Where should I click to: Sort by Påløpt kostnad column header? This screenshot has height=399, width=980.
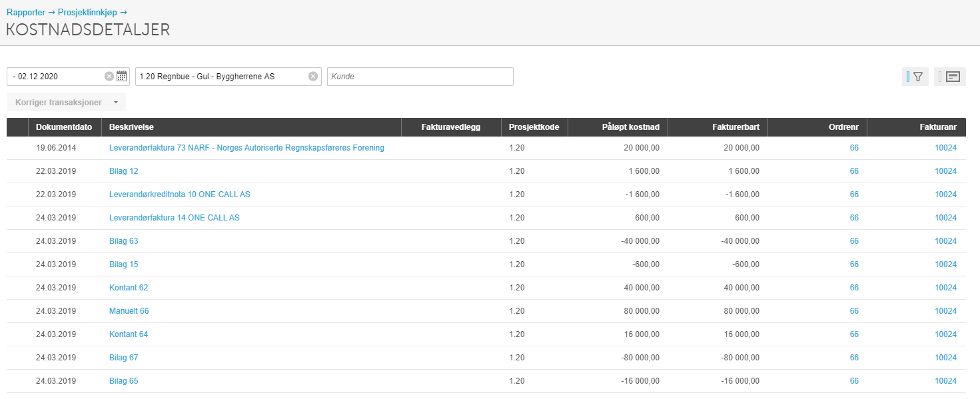tap(618, 127)
